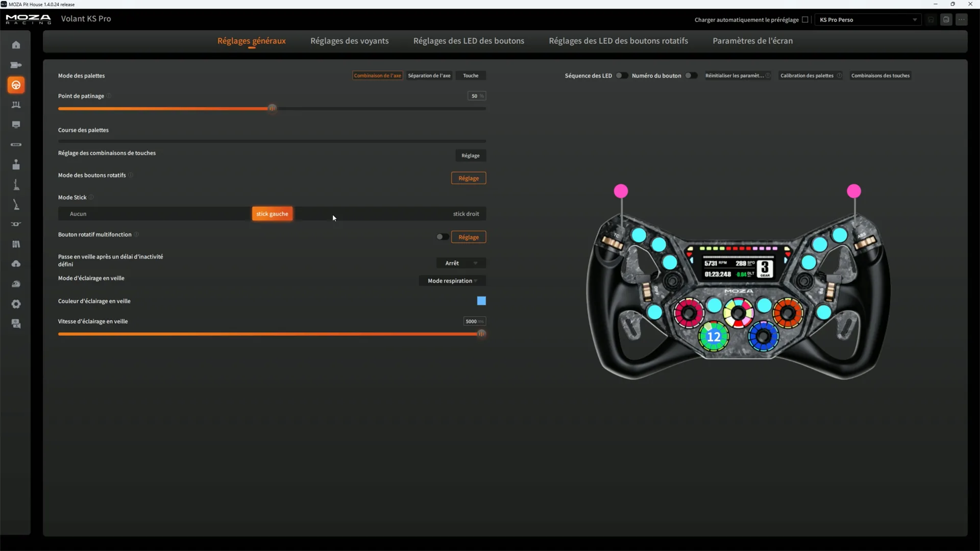Screen dimensions: 980x551
Task: Click the MOZA Racing logo
Action: point(28,19)
